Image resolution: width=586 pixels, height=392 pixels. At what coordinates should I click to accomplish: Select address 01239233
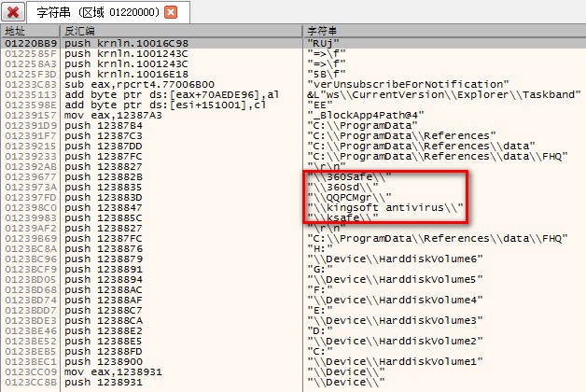click(31, 156)
